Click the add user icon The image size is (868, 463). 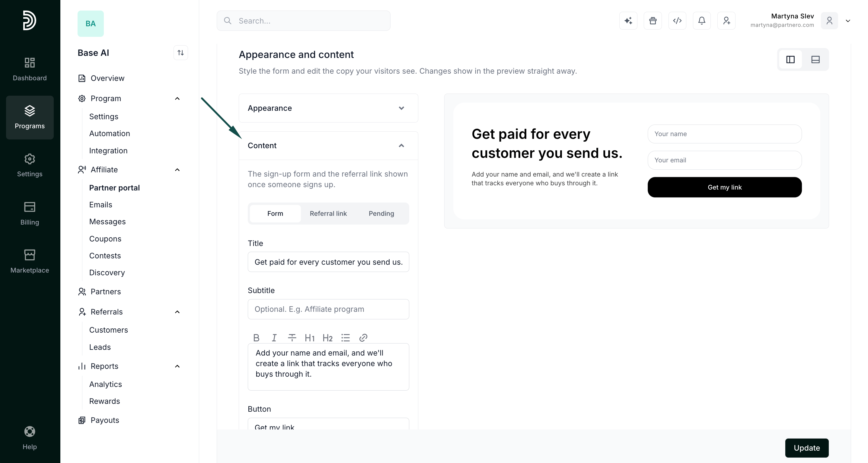coord(726,21)
